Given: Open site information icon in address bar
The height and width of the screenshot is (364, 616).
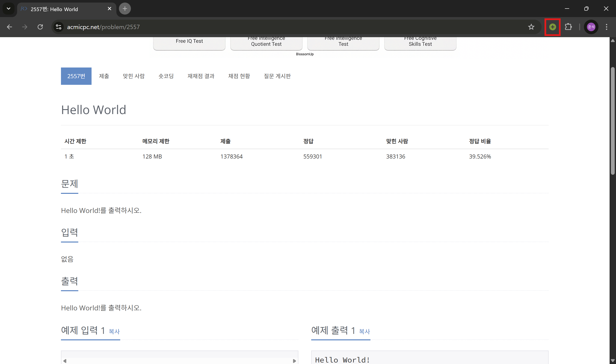Looking at the screenshot, I should click(x=58, y=27).
